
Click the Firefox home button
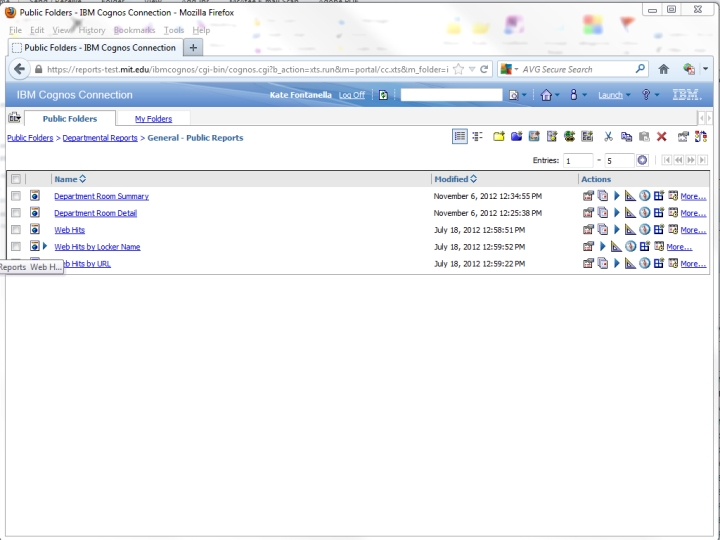[x=663, y=69]
